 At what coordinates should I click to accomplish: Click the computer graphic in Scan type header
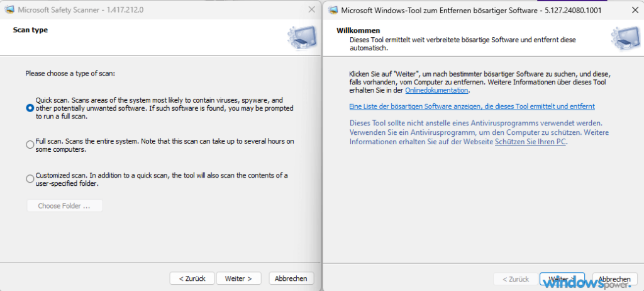coord(303,38)
